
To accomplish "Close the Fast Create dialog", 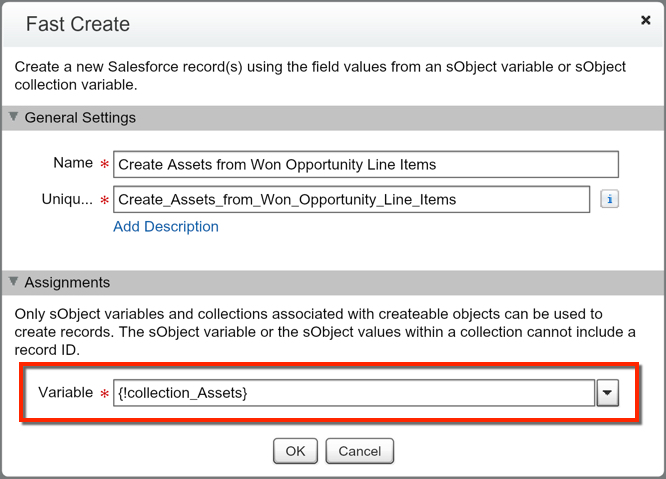I will (x=645, y=20).
